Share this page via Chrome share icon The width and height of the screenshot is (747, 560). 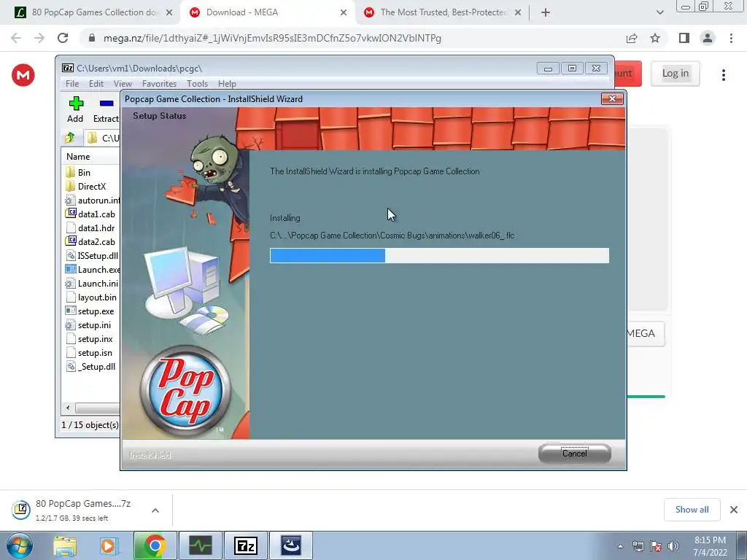click(x=632, y=38)
